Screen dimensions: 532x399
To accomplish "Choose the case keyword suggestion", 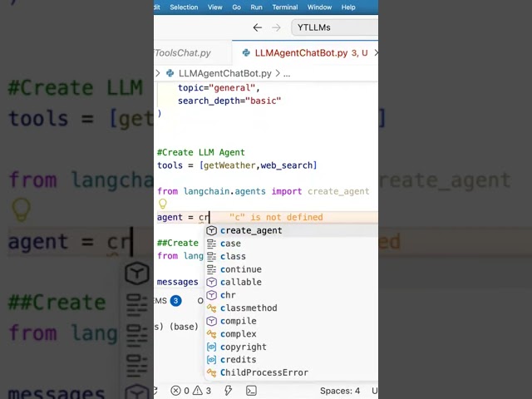I will 292,244.
